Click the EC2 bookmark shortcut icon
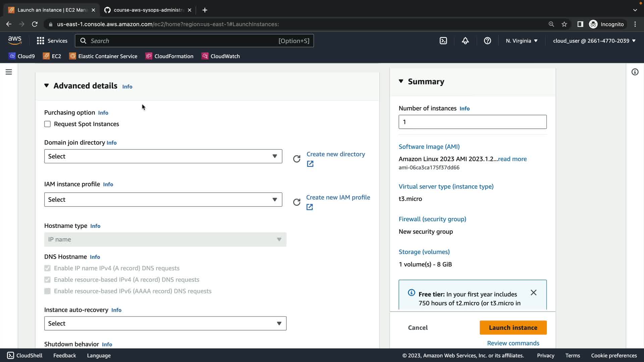The image size is (644, 362). [x=46, y=56]
